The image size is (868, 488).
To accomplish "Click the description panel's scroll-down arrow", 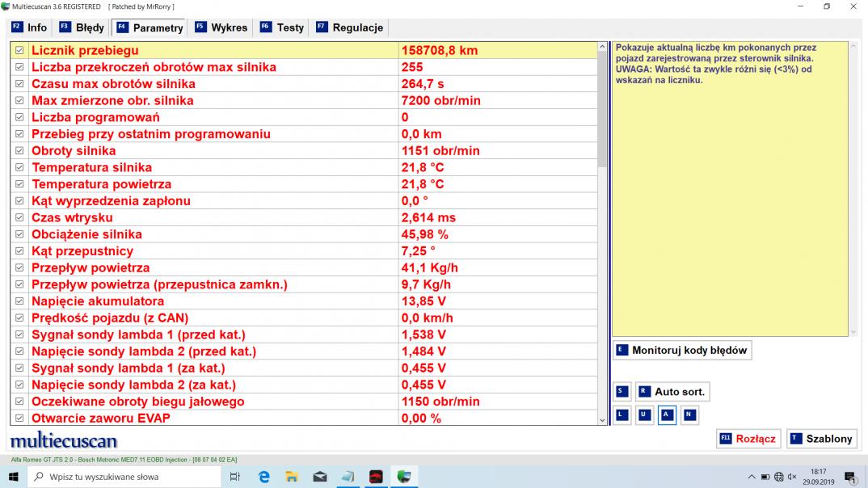I will click(x=853, y=331).
